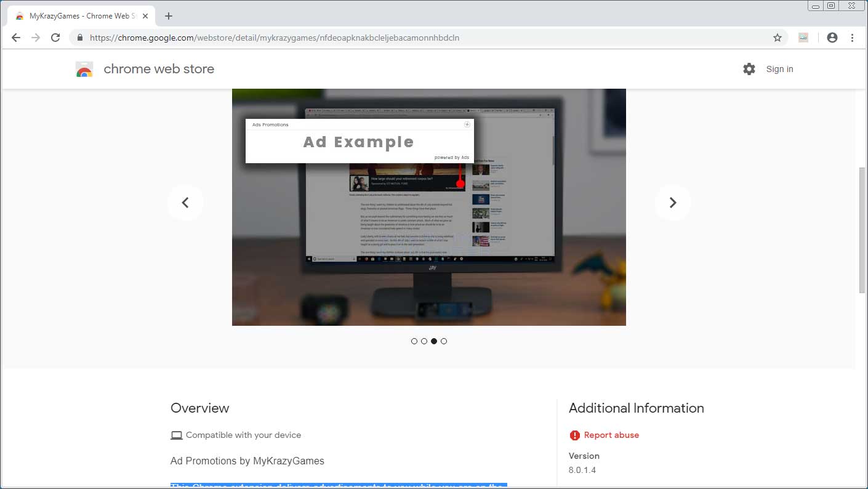Select the first carousel position dot
The height and width of the screenshot is (489, 868).
tap(414, 341)
